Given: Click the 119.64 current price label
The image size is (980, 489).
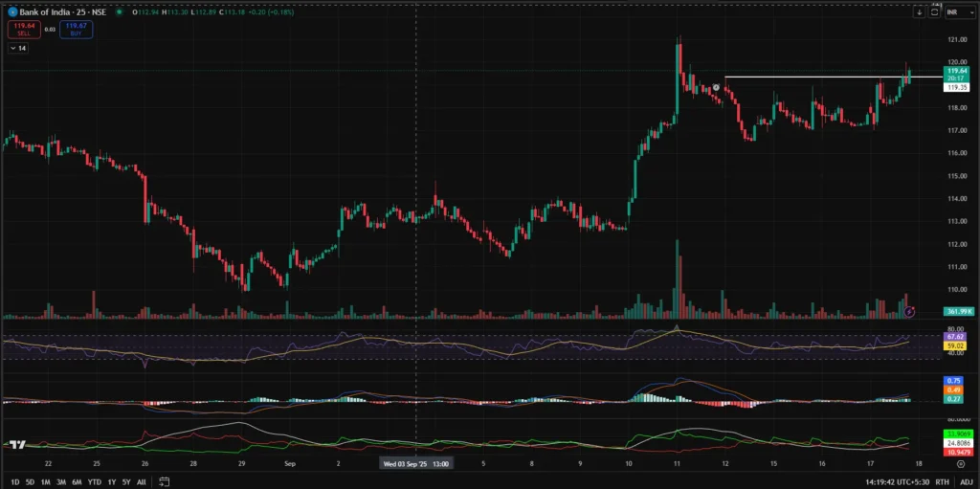Looking at the screenshot, I should [x=956, y=71].
